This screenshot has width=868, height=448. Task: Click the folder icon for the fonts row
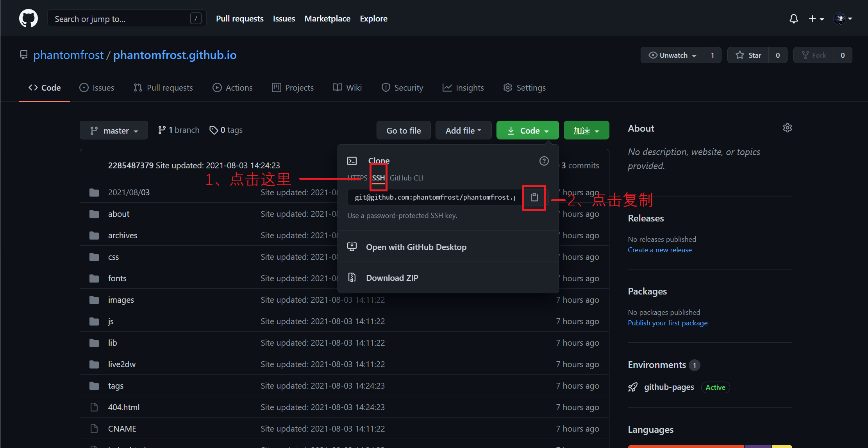(94, 278)
